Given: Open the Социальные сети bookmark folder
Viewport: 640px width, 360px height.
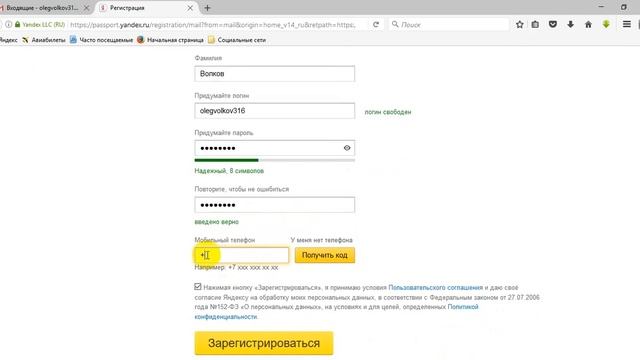Looking at the screenshot, I should [237, 40].
